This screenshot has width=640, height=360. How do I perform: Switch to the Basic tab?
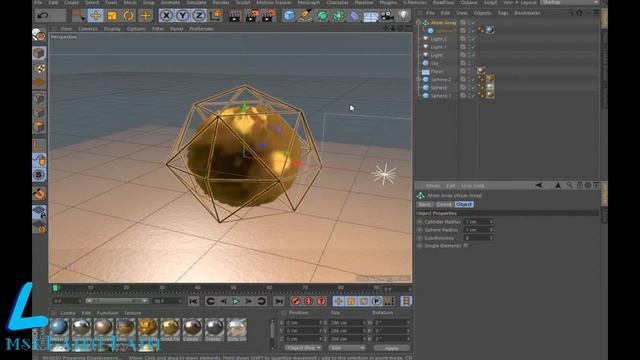[x=425, y=204]
